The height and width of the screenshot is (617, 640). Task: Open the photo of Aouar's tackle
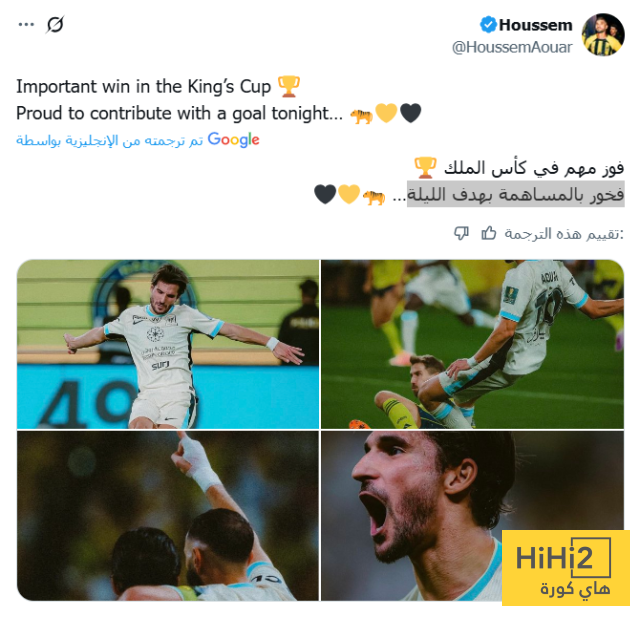coord(472,344)
